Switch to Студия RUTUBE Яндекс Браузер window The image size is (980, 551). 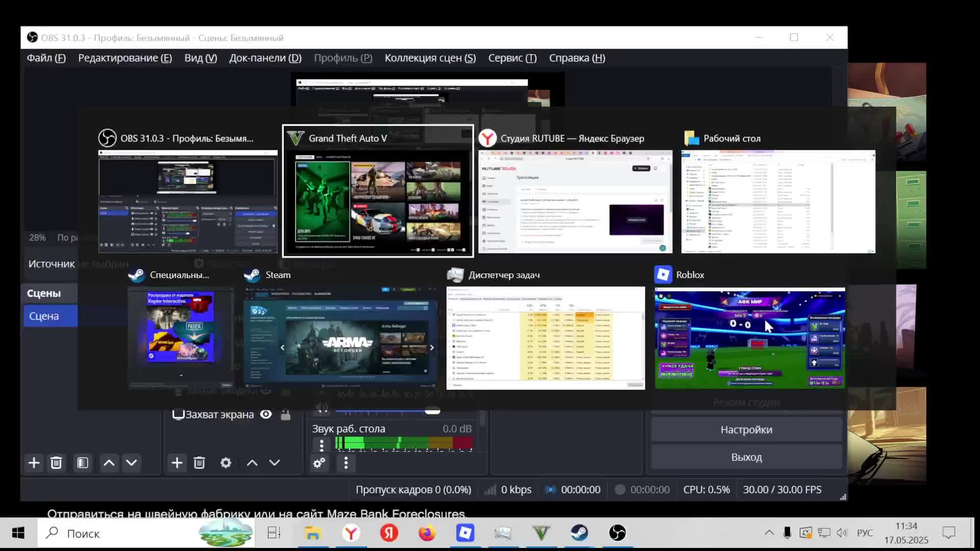coord(575,191)
